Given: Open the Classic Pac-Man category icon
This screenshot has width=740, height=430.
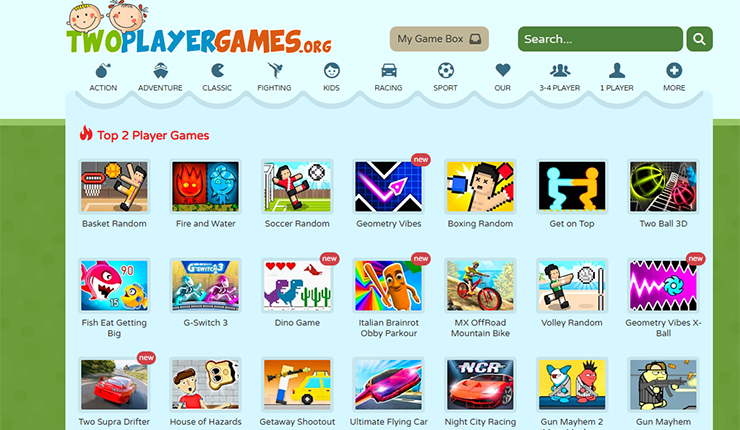Looking at the screenshot, I should click(217, 71).
